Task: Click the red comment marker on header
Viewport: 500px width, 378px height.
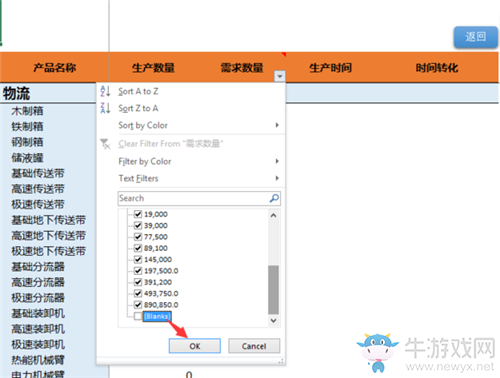Action: pyautogui.click(x=284, y=54)
